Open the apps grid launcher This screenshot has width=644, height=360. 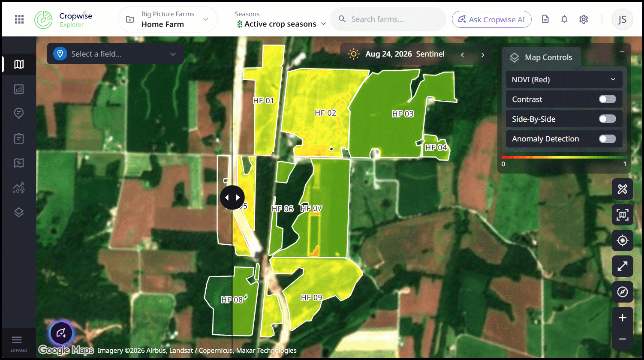(19, 19)
